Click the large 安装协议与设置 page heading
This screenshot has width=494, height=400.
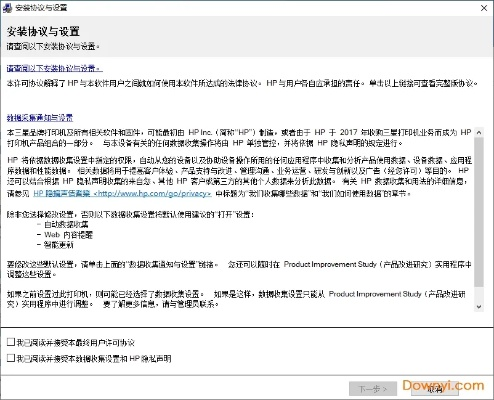[x=43, y=32]
